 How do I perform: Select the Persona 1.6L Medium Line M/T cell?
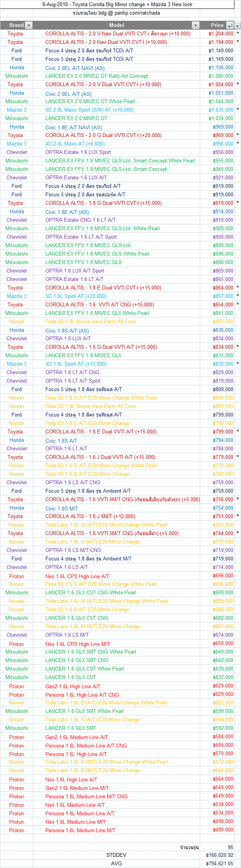coord(80,830)
